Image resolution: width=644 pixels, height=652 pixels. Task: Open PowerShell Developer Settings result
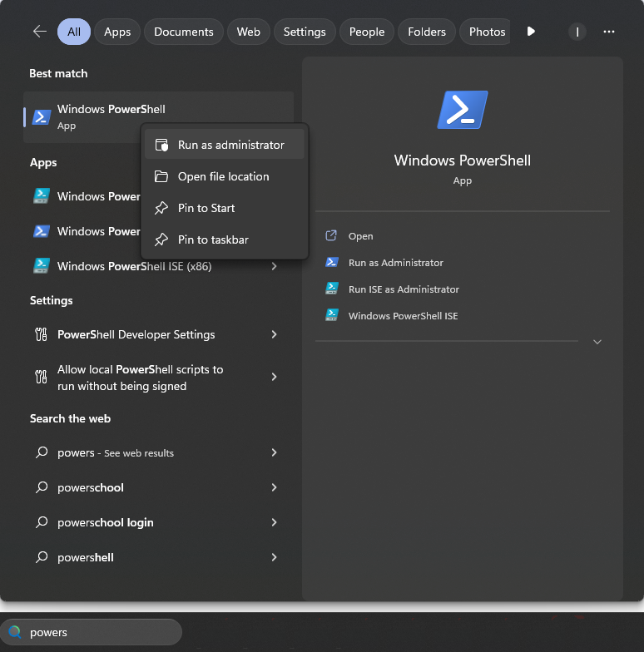tap(158, 334)
